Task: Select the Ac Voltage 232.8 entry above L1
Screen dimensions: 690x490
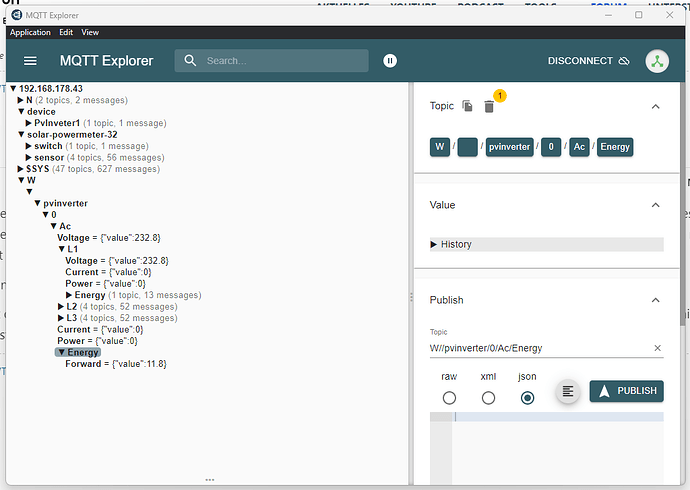Action: [109, 238]
